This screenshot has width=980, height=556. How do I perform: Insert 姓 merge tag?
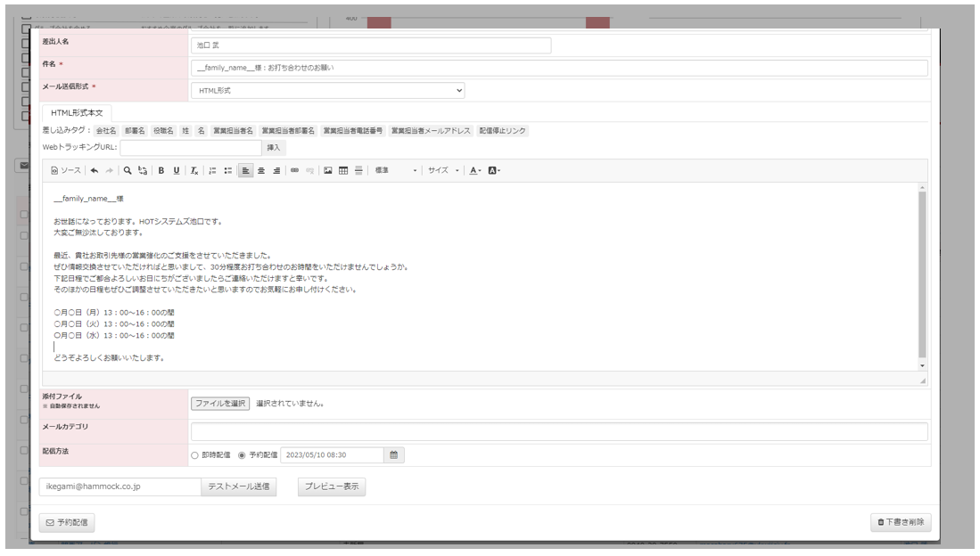tap(185, 131)
